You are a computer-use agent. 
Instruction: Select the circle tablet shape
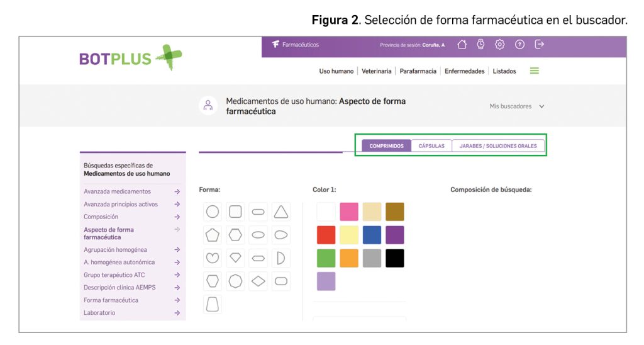pos(213,212)
